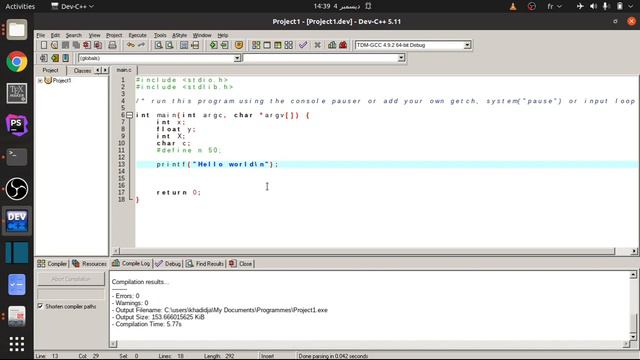Image resolution: width=640 pixels, height=360 pixels.
Task: Open OBS Studio from the dock
Action: [17, 189]
